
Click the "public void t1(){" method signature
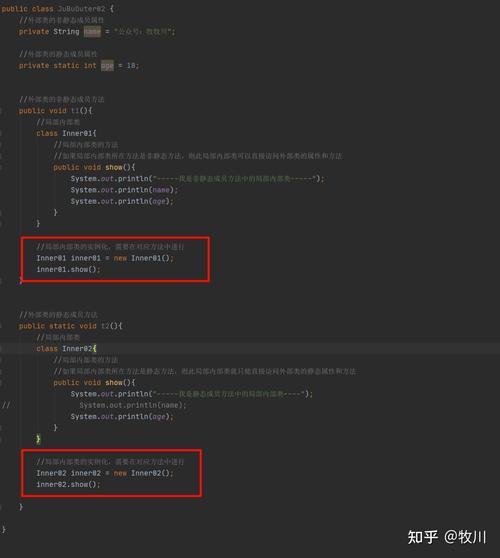(x=55, y=111)
